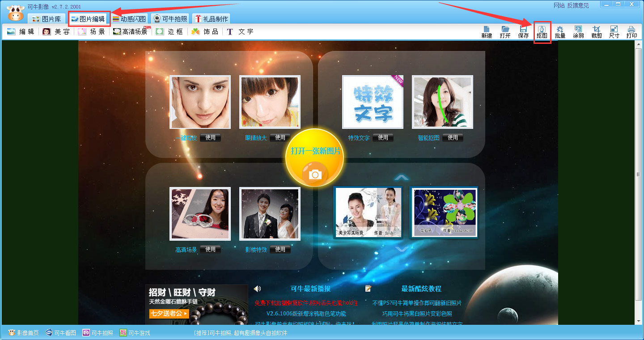
Task: Open the 饰品 accessories toolbar item
Action: pos(205,32)
